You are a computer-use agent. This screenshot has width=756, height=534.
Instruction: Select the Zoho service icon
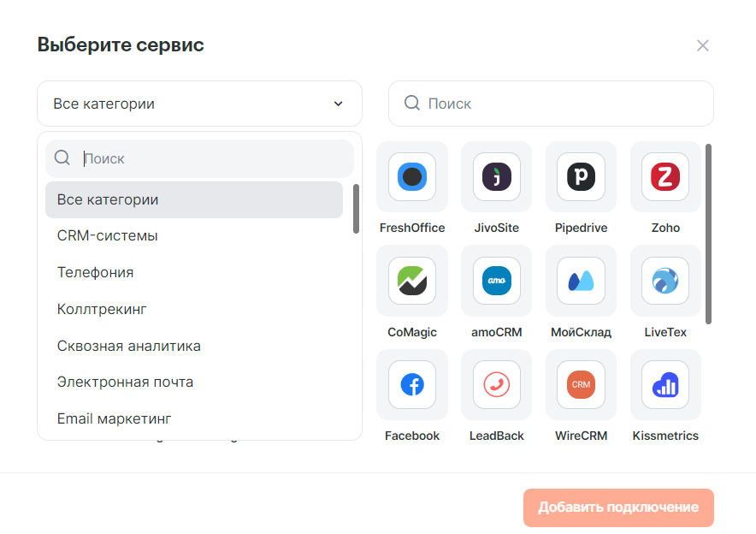pyautogui.click(x=665, y=177)
